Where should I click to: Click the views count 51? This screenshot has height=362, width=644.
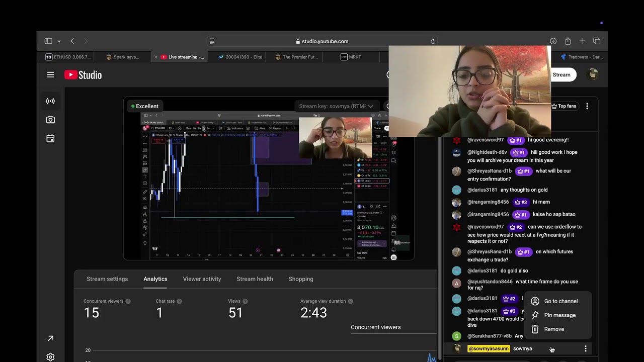[235, 313]
